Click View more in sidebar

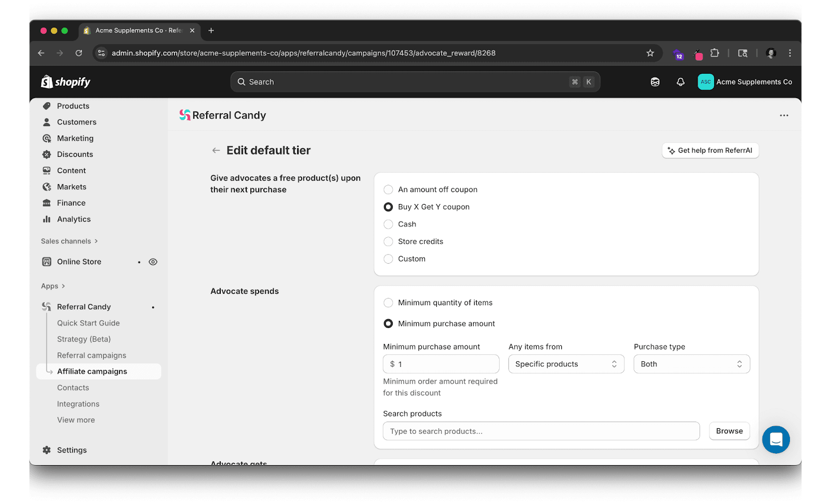pyautogui.click(x=76, y=420)
